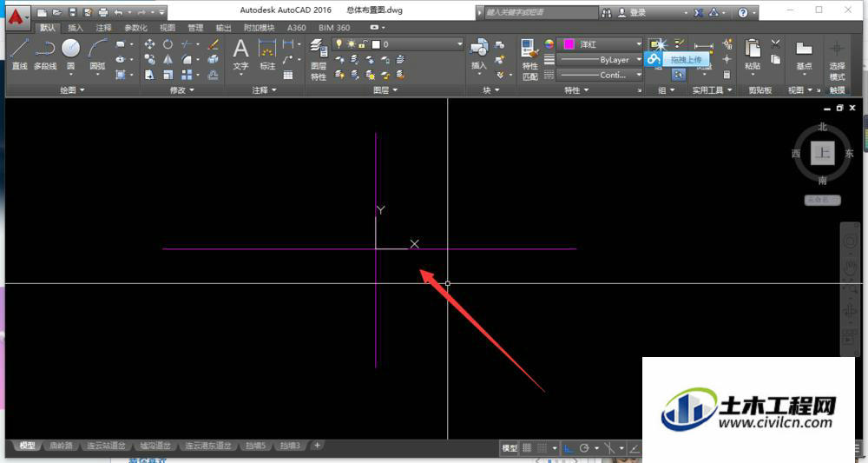Click the Undo arrow icon
The width and height of the screenshot is (868, 463).
(x=118, y=12)
